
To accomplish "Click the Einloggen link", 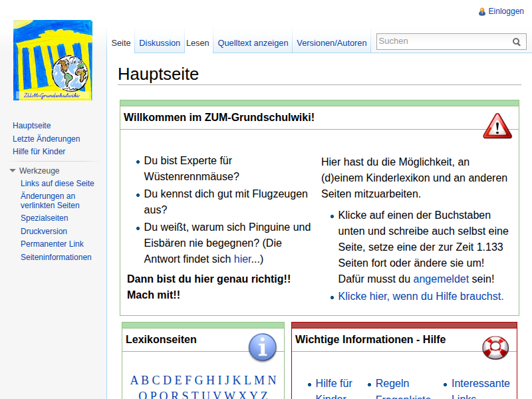I will click(x=506, y=11).
